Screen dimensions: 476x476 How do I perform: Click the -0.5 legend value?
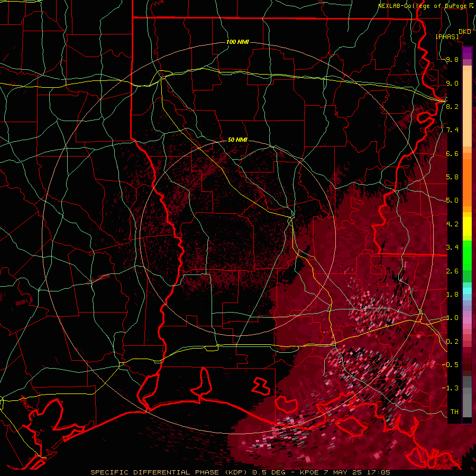(450, 364)
